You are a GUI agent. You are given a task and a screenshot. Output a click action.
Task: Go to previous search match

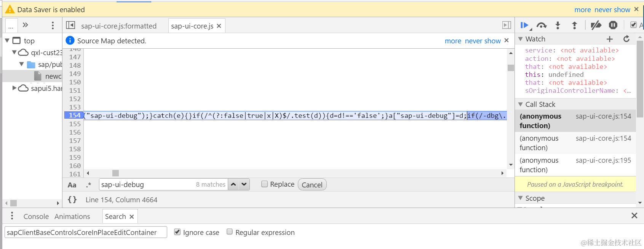pyautogui.click(x=233, y=184)
